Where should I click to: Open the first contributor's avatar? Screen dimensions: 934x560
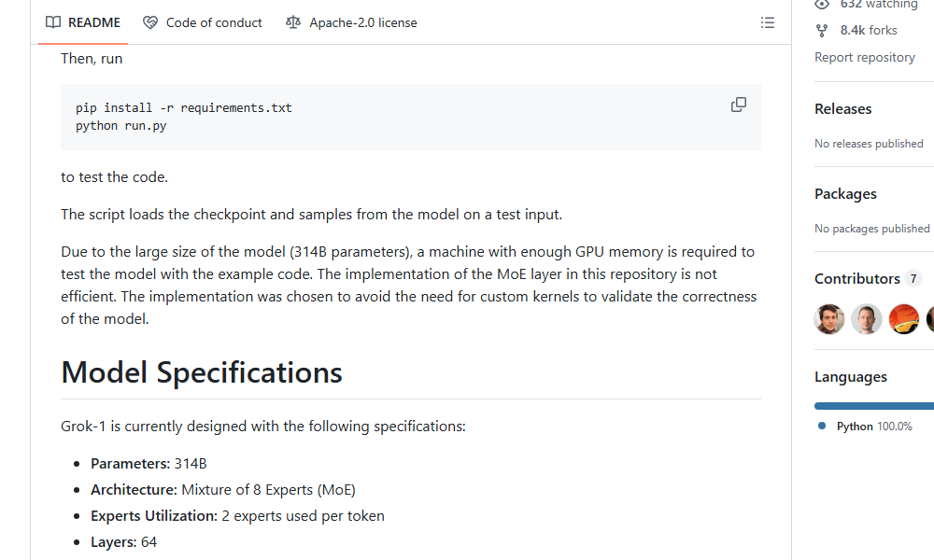828,318
